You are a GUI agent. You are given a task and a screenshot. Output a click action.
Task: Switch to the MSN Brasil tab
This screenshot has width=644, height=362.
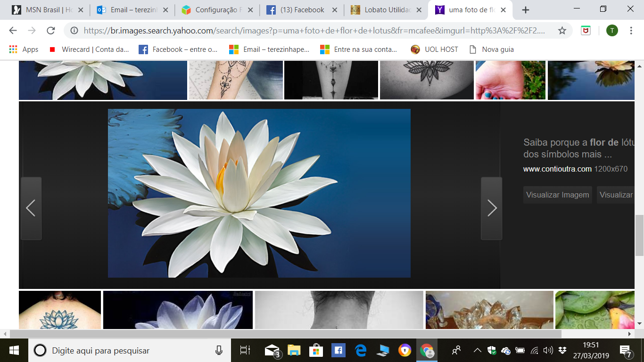point(48,10)
